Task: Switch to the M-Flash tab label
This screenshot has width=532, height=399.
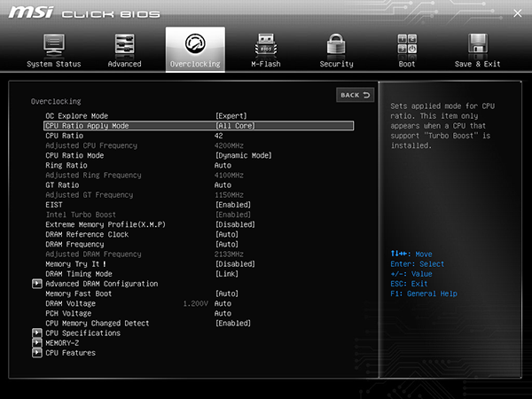Action: (x=266, y=64)
